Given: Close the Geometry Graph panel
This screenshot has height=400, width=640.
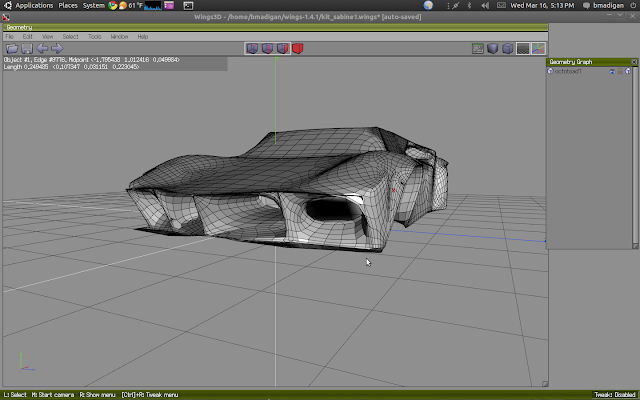Looking at the screenshot, I should click(x=634, y=62).
